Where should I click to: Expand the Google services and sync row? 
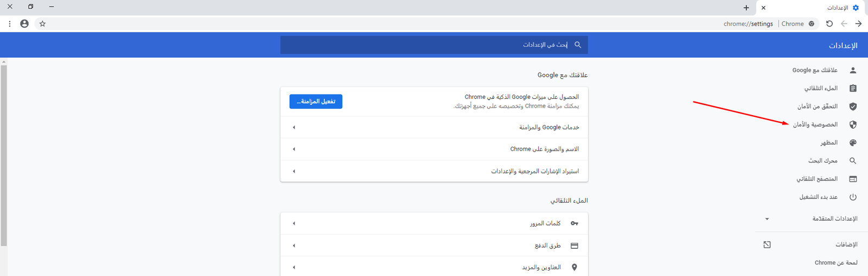click(x=434, y=127)
